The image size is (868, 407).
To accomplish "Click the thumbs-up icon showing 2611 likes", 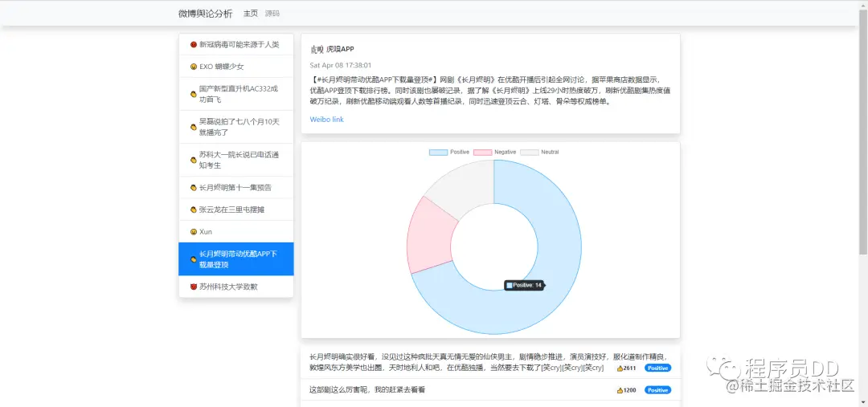I will [620, 368].
